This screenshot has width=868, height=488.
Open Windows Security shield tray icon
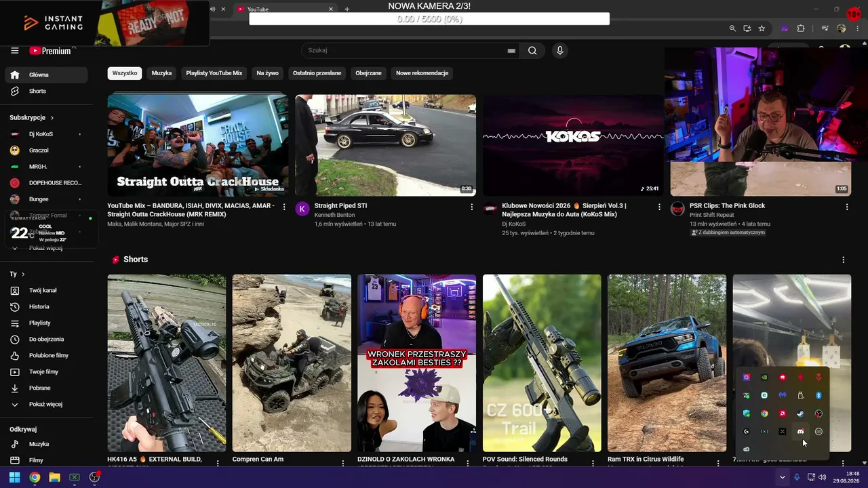[x=746, y=413]
